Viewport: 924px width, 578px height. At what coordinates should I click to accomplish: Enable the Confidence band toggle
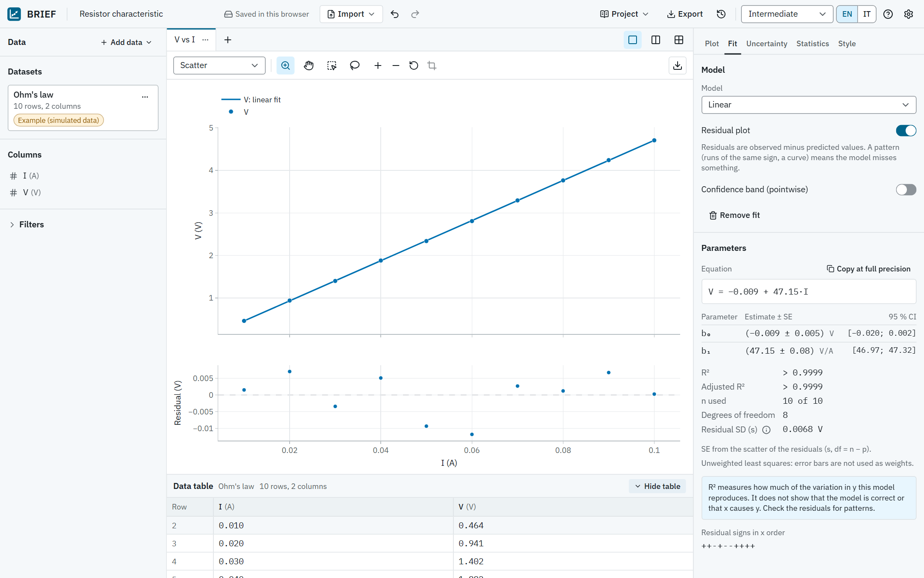click(906, 190)
